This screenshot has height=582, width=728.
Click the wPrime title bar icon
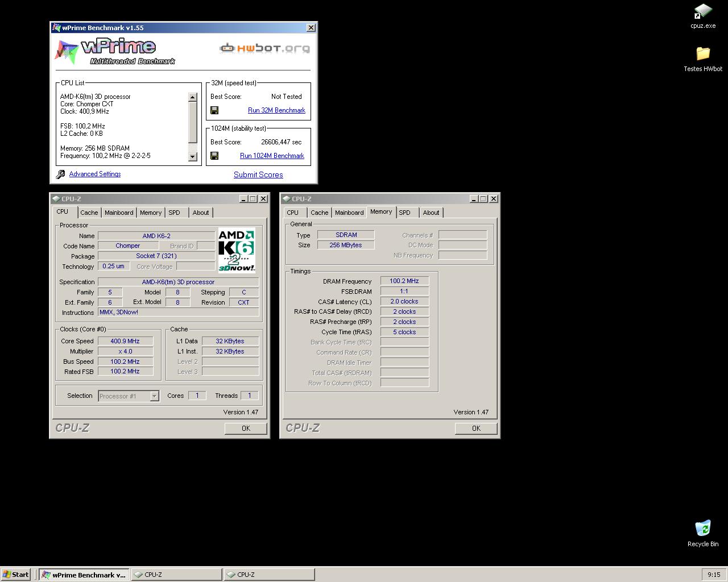[x=56, y=27]
